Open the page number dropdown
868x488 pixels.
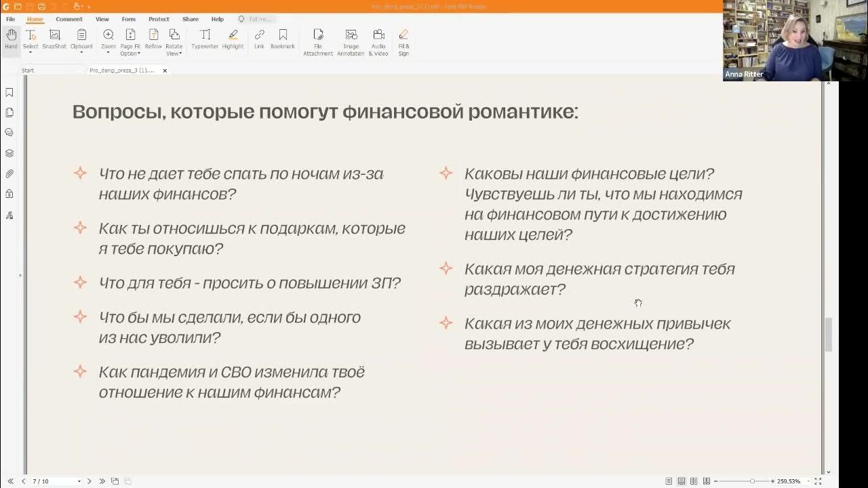pos(79,481)
